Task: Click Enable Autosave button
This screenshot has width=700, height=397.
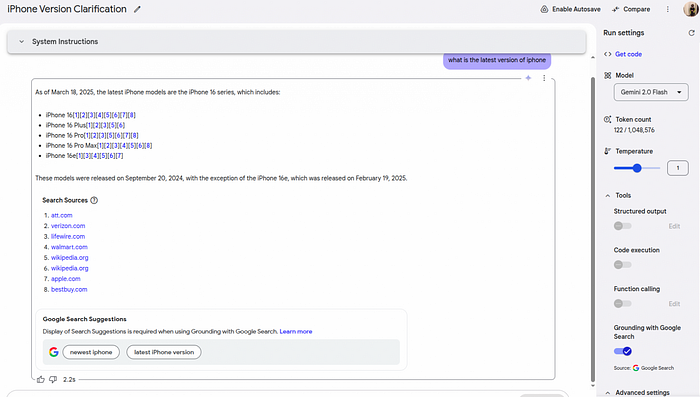Action: point(570,9)
